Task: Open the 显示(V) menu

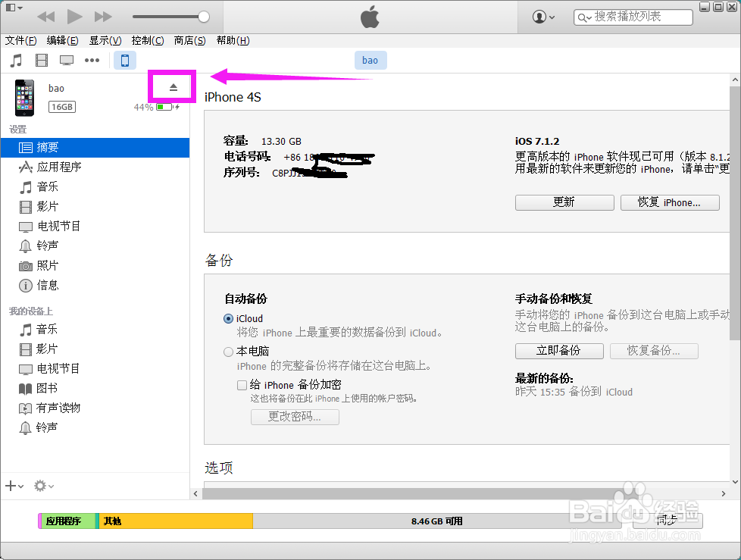Action: (105, 41)
